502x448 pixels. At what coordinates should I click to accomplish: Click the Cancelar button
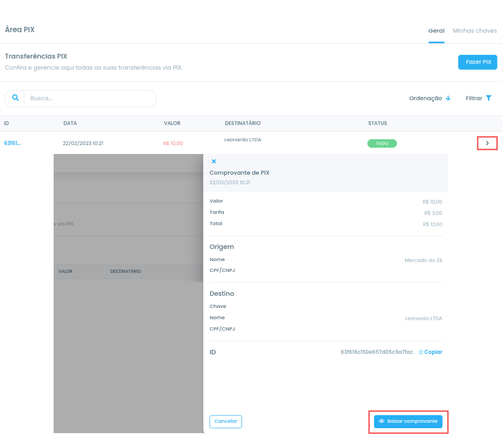226,421
